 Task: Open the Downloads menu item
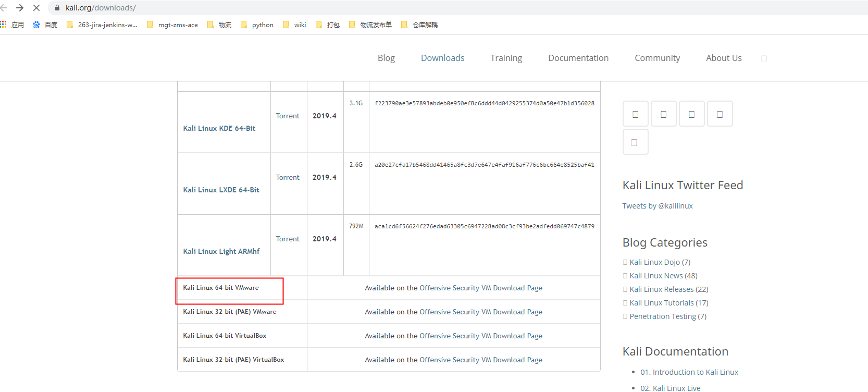click(x=442, y=58)
